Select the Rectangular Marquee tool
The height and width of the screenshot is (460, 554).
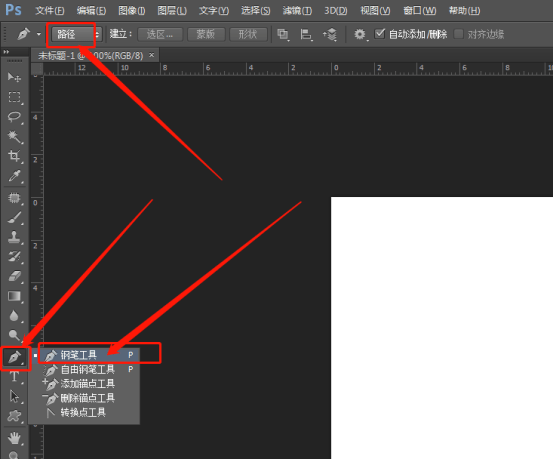click(14, 97)
